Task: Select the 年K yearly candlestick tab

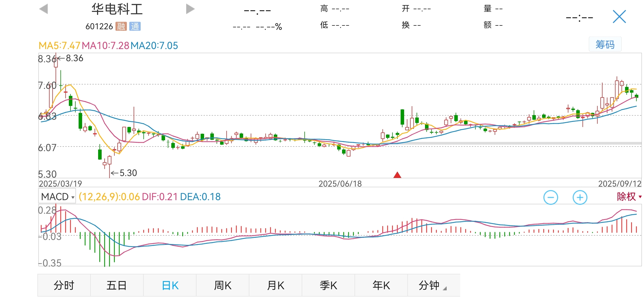Action: pyautogui.click(x=381, y=285)
